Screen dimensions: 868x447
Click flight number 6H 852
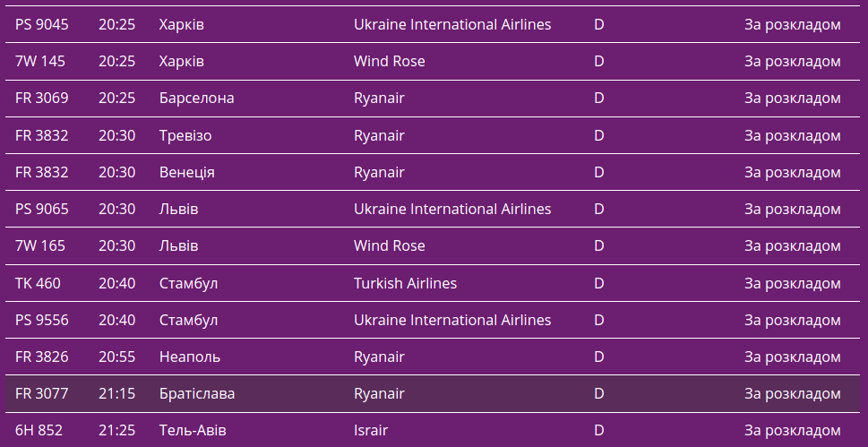[x=39, y=431]
